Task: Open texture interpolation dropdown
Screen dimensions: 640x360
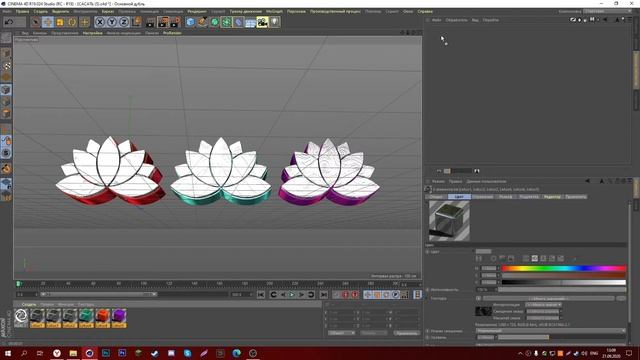Action: (x=543, y=304)
